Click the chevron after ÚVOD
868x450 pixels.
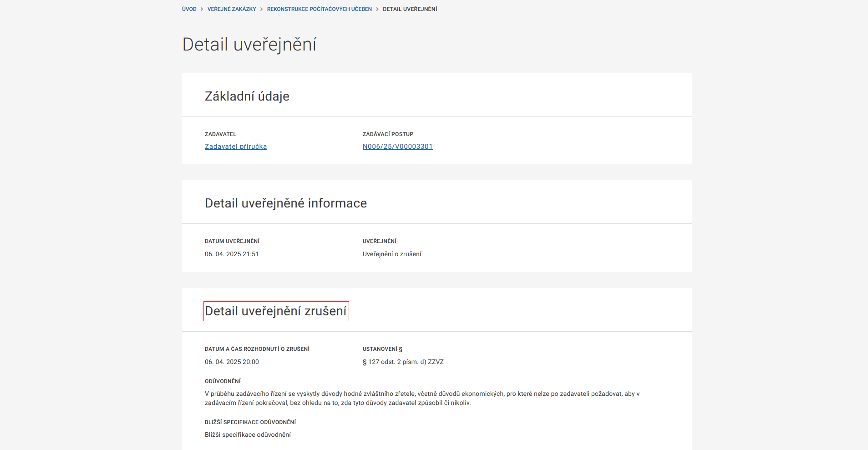pos(201,9)
